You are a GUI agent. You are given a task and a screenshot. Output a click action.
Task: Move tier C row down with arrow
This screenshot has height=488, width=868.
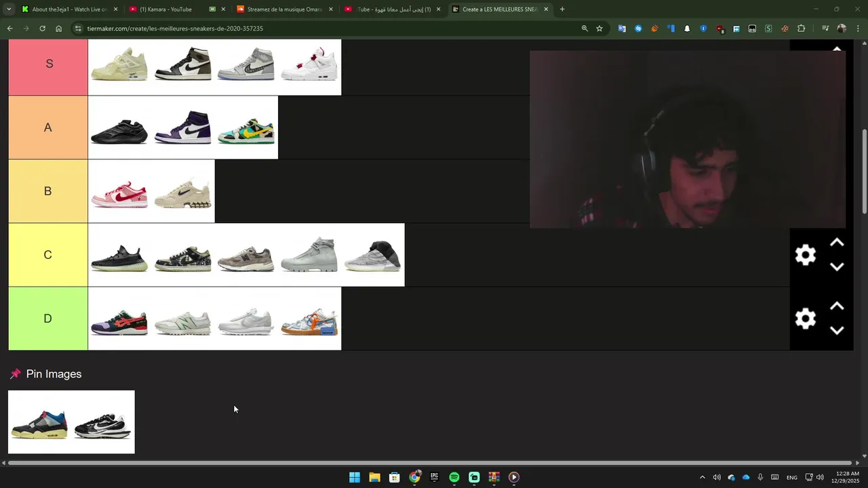pos(837,267)
